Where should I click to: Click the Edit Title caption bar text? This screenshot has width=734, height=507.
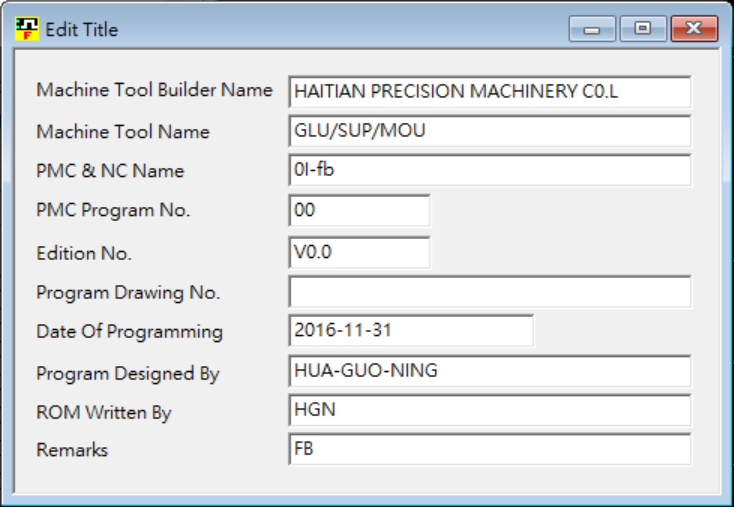[81, 30]
